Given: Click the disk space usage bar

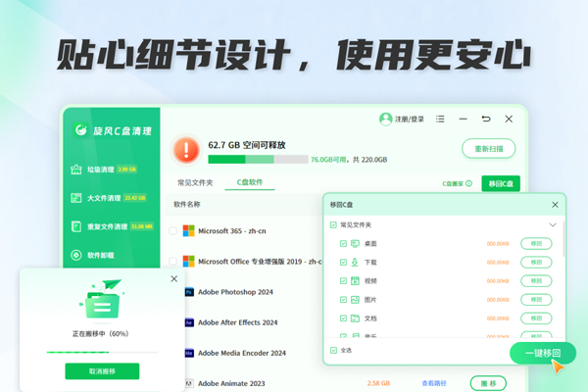Looking at the screenshot, I should [x=258, y=160].
